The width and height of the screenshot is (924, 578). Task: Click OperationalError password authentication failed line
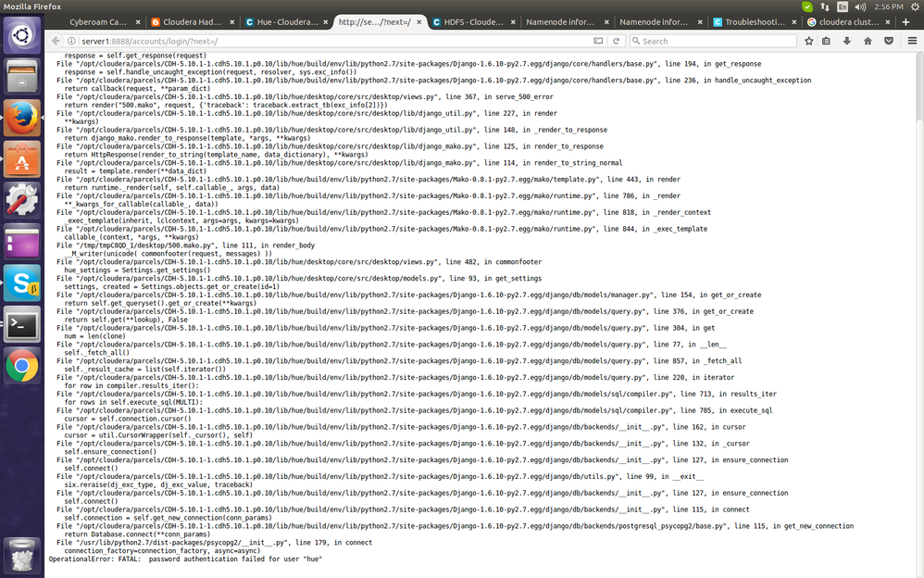[x=185, y=559]
